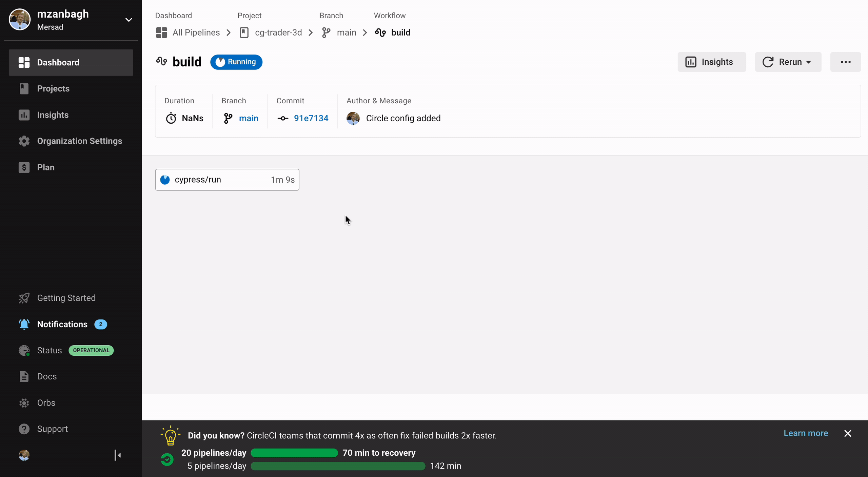Click the Orbs icon in sidebar
This screenshot has height=477, width=868.
pos(23,402)
